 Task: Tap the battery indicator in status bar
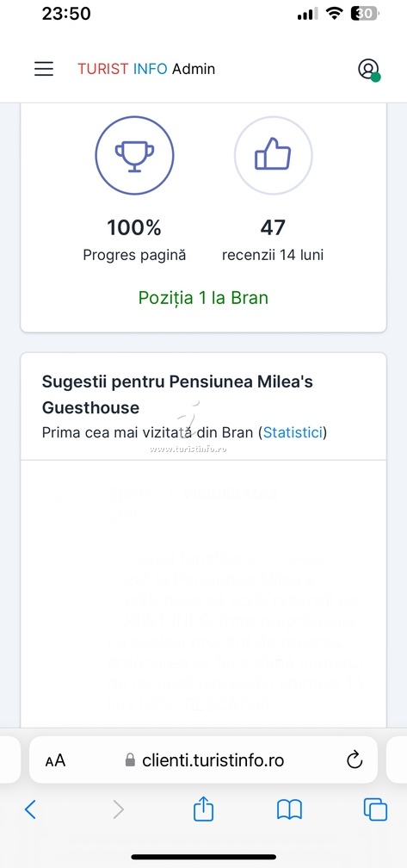point(365,14)
